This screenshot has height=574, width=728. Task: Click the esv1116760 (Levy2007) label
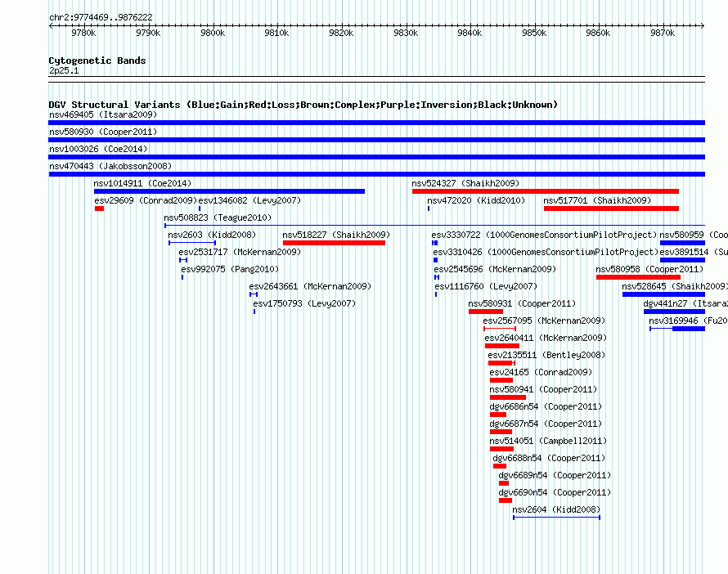coord(486,286)
